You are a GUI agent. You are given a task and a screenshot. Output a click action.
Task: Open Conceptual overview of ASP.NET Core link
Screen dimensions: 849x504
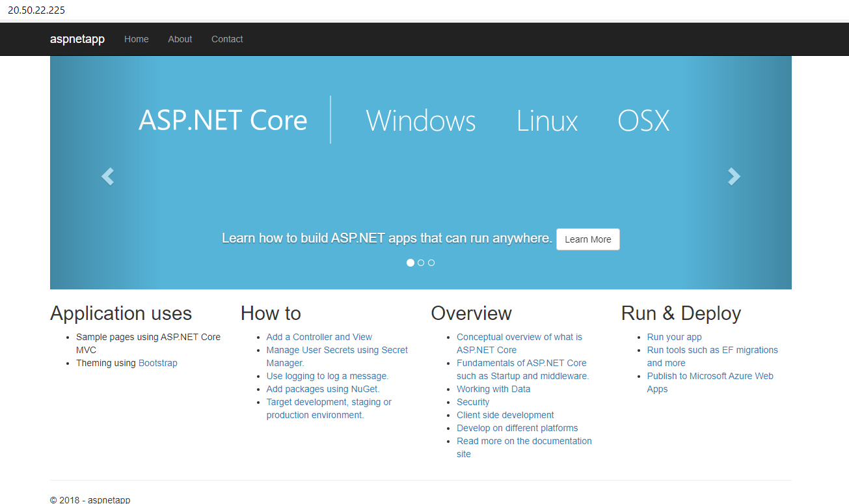(x=519, y=343)
